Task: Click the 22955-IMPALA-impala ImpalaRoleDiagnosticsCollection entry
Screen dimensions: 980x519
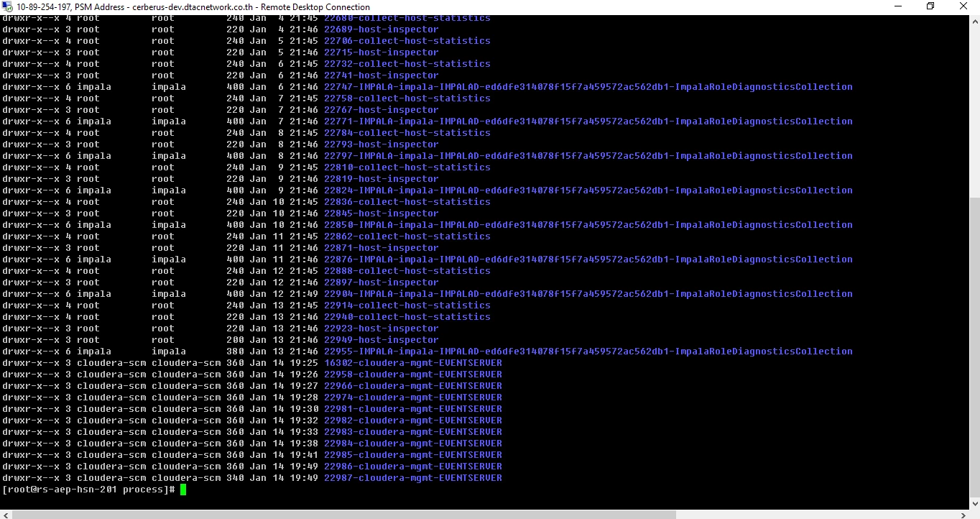Action: point(588,352)
